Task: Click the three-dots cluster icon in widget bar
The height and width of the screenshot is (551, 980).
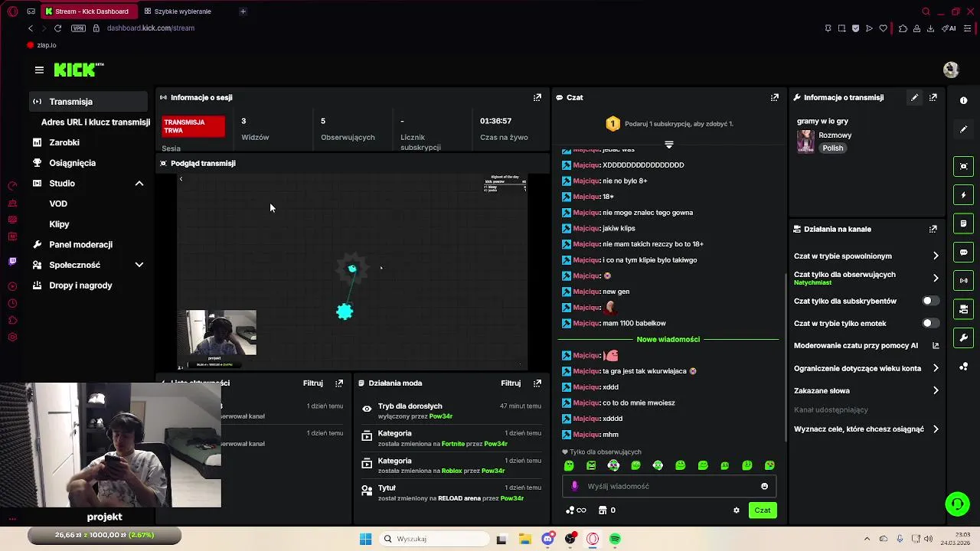Action: pos(963,367)
